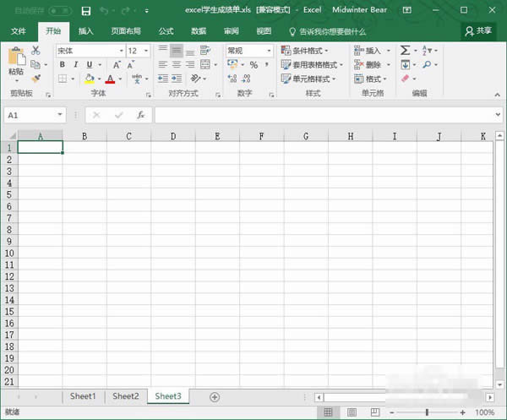Click the AutoSum sigma icon

405,51
